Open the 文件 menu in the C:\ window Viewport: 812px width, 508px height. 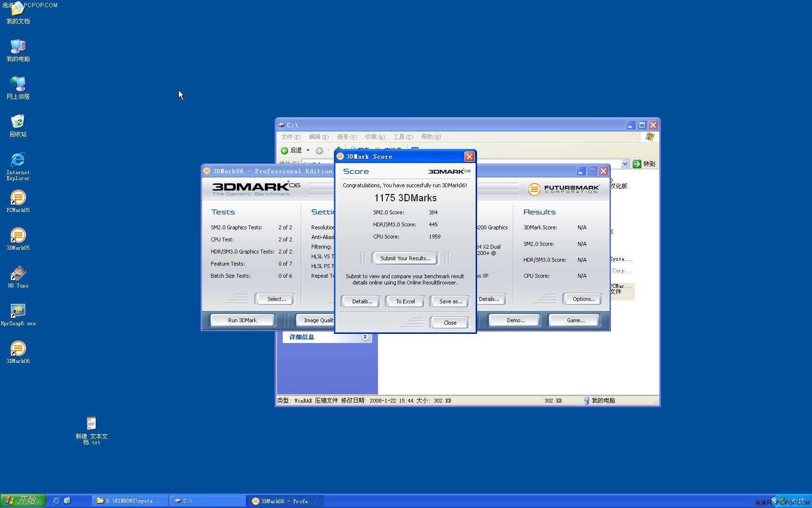coord(291,137)
